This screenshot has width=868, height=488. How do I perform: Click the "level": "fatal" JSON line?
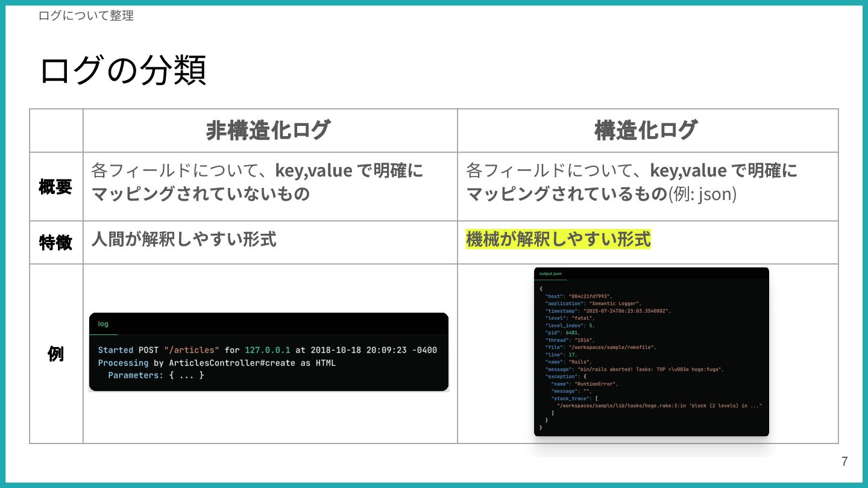(570, 318)
